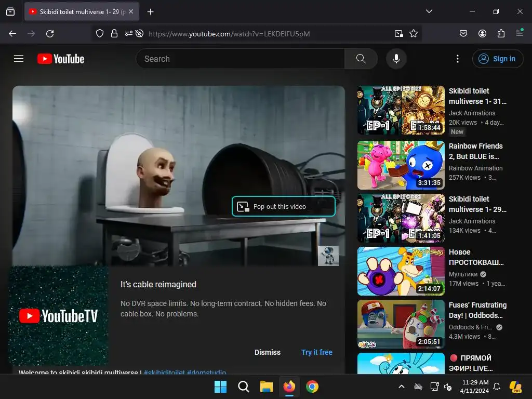The height and width of the screenshot is (399, 532).
Task: Open Fuses' Frustrating Day Oddbods thumbnail
Action: tap(401, 324)
